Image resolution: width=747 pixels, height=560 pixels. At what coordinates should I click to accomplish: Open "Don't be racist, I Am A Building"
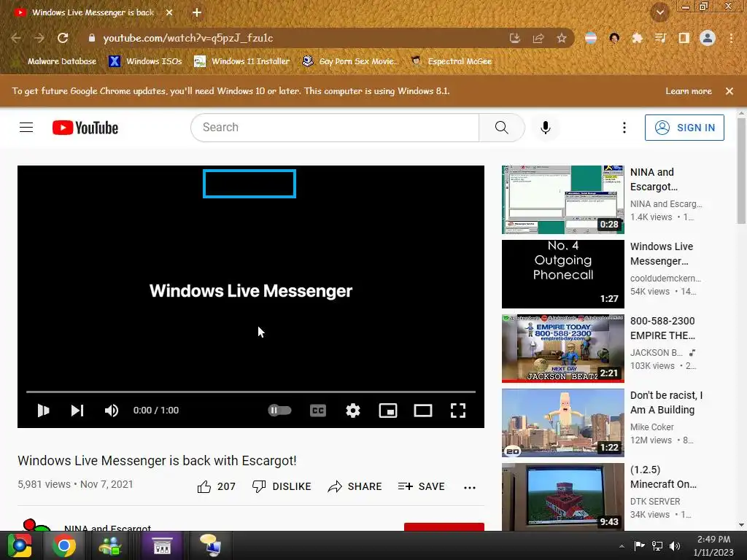coord(666,402)
